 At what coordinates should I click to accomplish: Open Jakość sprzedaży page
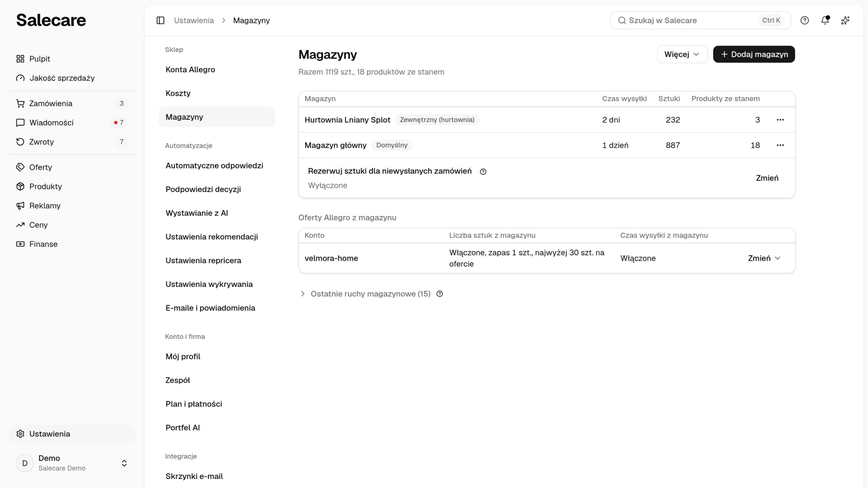point(72,78)
